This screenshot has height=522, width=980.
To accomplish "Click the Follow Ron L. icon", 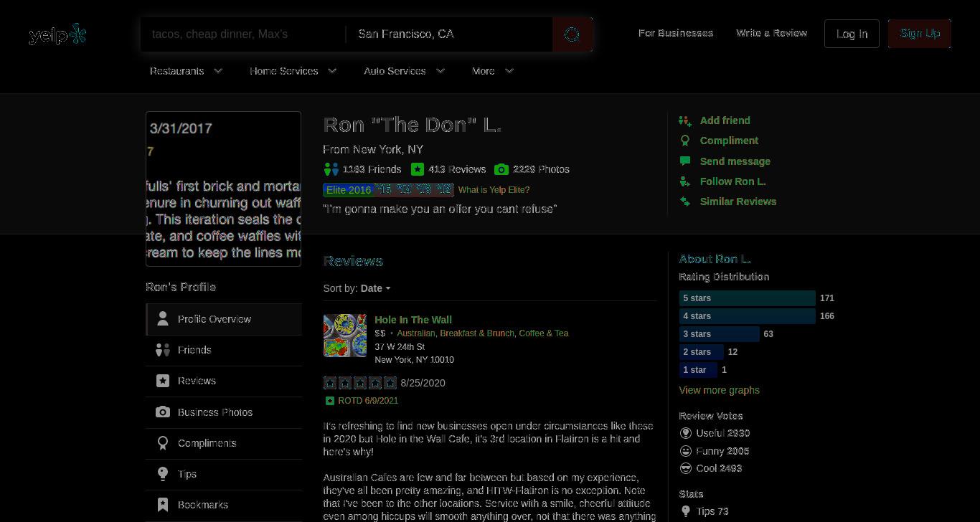I will [x=685, y=181].
